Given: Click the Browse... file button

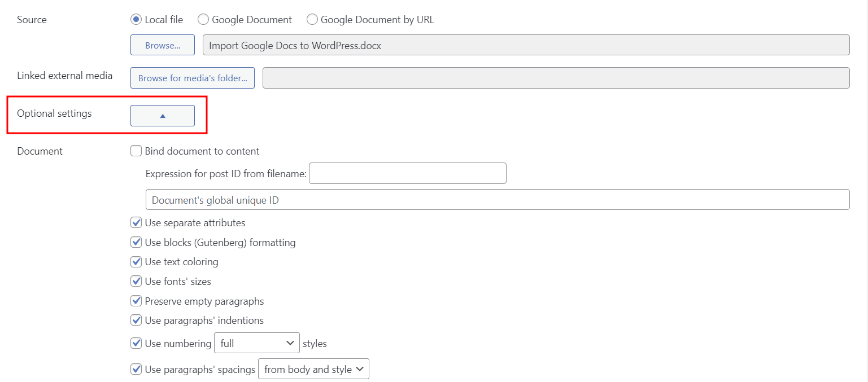Looking at the screenshot, I should point(163,45).
